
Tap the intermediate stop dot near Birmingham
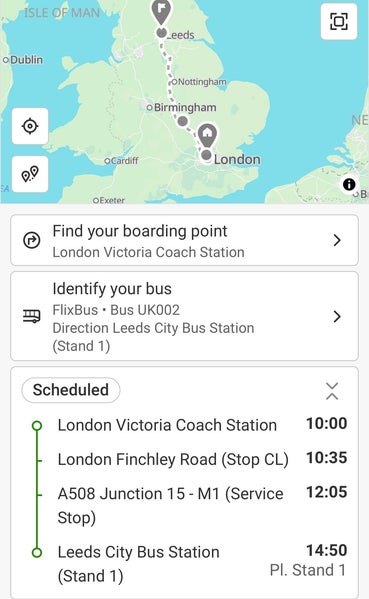tap(183, 121)
